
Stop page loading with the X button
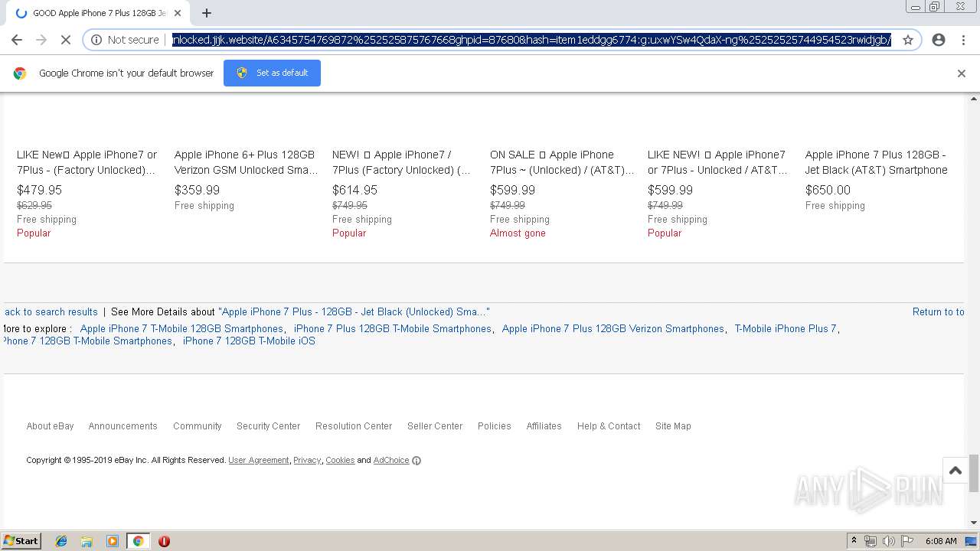[x=66, y=40]
